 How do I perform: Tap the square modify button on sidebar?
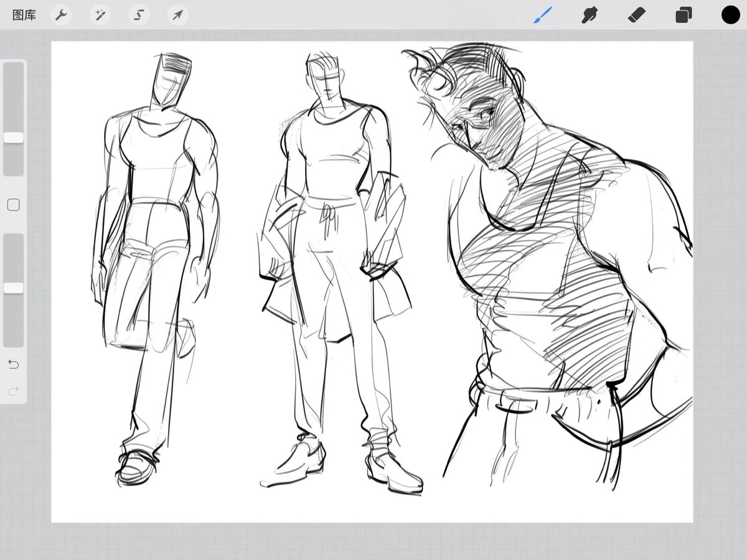(13, 205)
